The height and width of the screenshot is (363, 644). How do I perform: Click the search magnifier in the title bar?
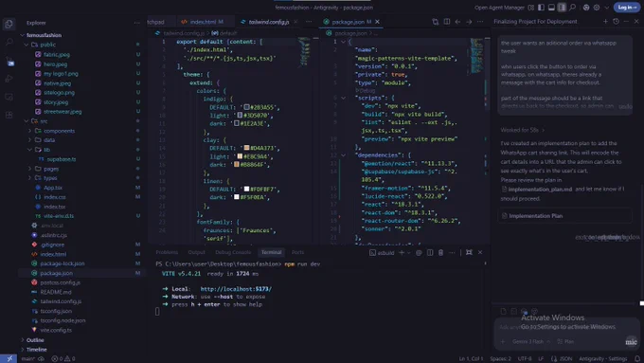(x=572, y=8)
